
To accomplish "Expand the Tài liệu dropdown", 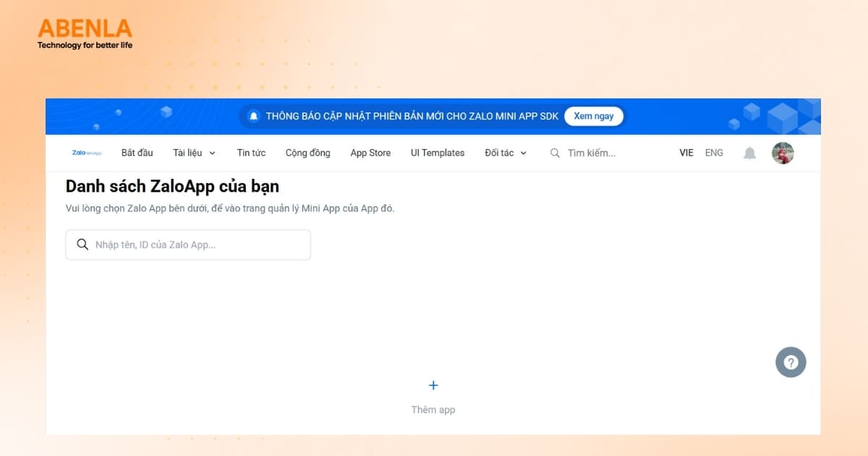I will pyautogui.click(x=195, y=153).
